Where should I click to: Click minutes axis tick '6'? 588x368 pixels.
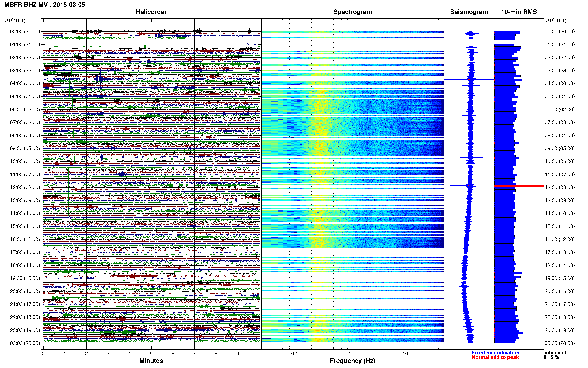(173, 354)
